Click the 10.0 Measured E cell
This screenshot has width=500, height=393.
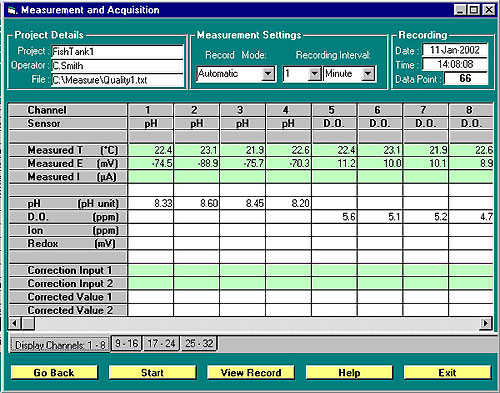click(380, 163)
